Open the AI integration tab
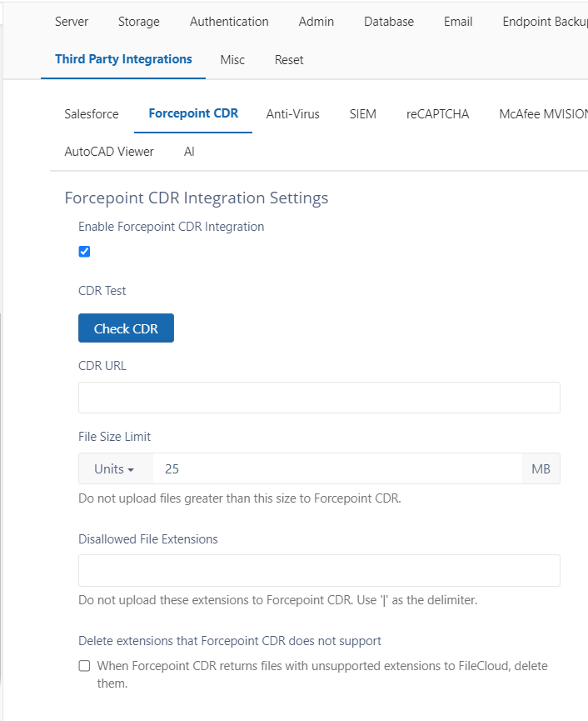The width and height of the screenshot is (588, 721). 189,152
